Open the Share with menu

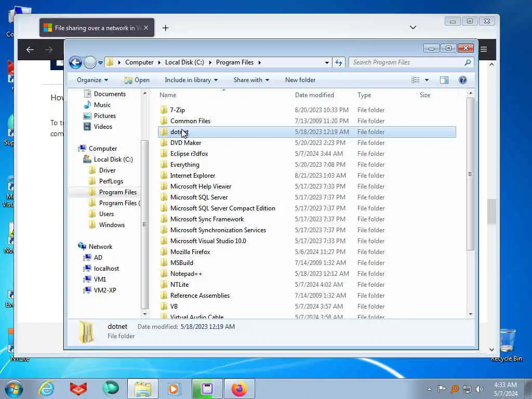[251, 80]
